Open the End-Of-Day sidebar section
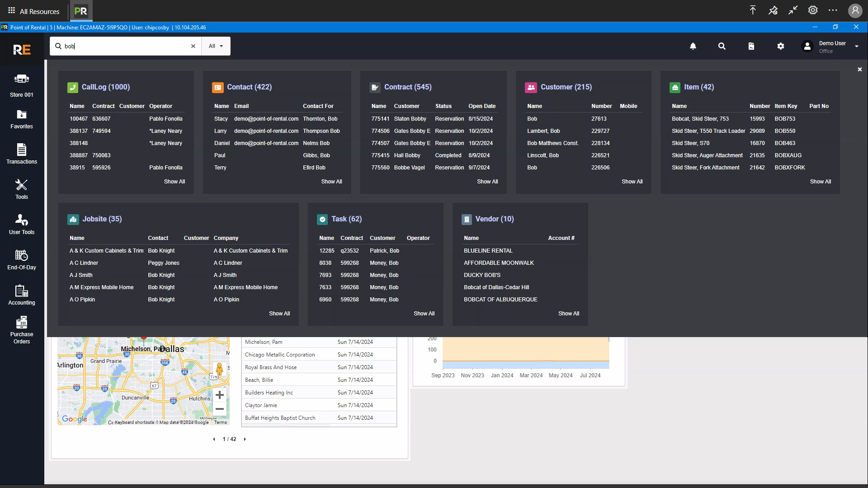Viewport: 868px width, 488px height. pos(22,260)
